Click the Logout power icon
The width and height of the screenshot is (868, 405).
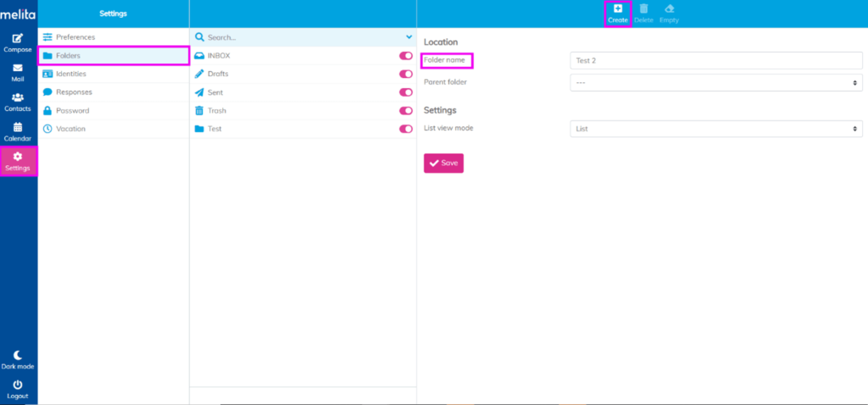[x=18, y=386]
